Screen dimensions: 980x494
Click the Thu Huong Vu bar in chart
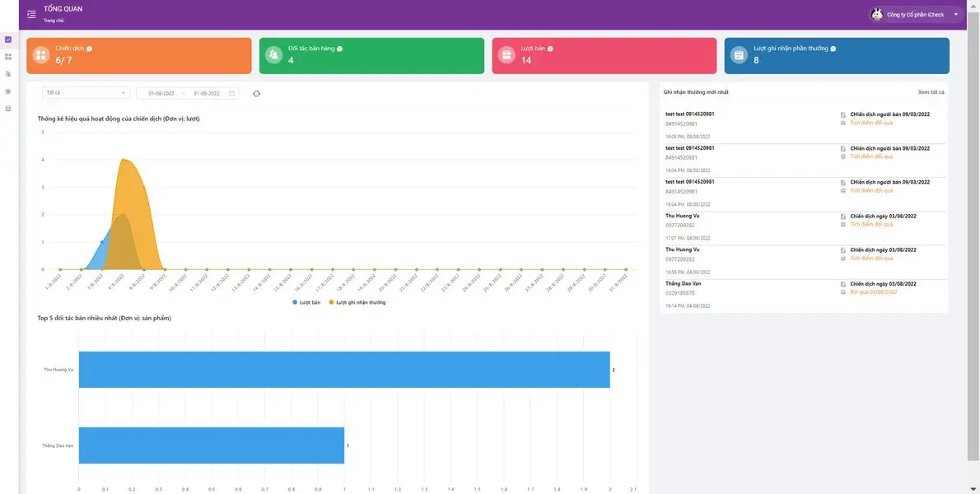coord(344,370)
